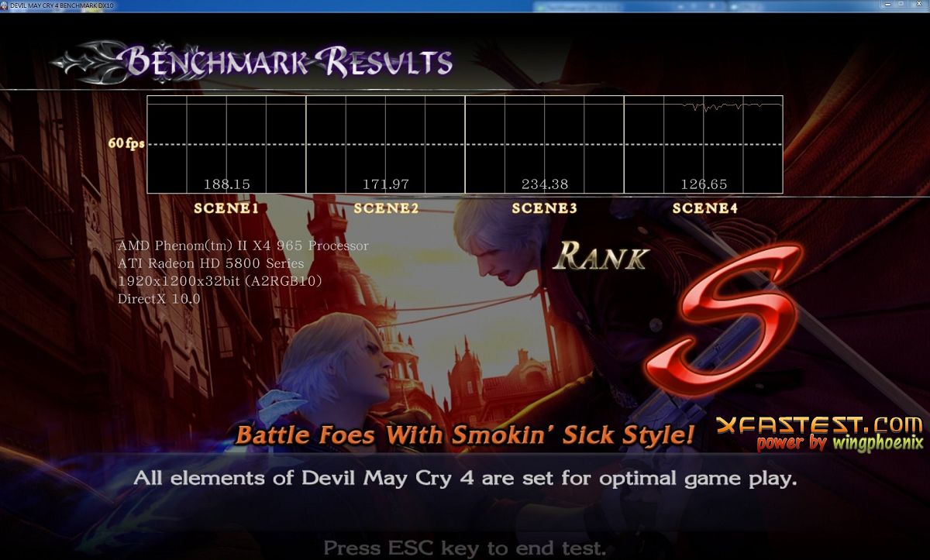
Task: Select the SCENE2 label
Action: tap(386, 208)
